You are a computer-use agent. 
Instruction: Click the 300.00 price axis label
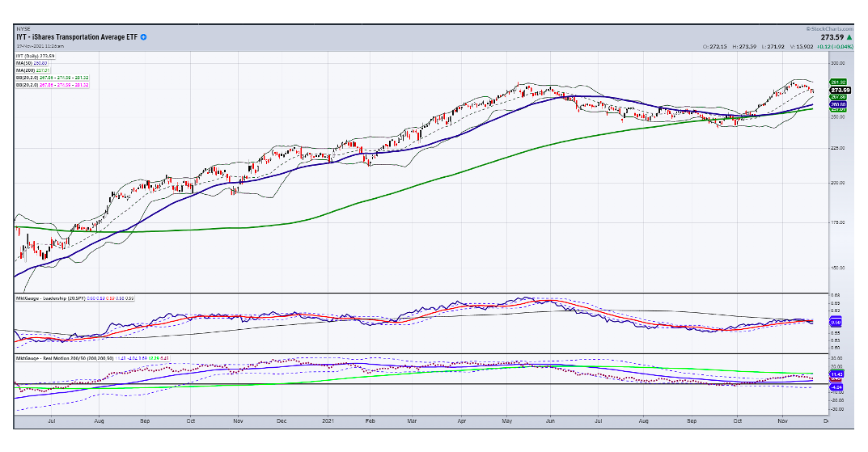point(838,63)
